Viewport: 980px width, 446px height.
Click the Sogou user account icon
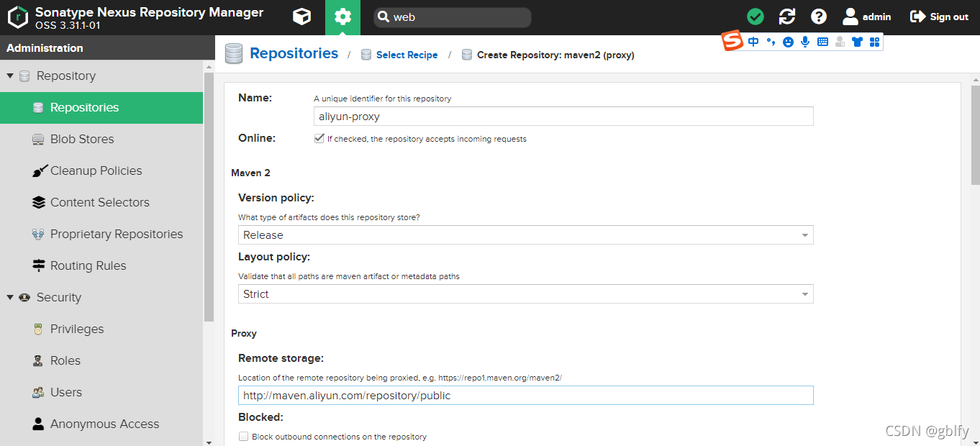[x=840, y=42]
